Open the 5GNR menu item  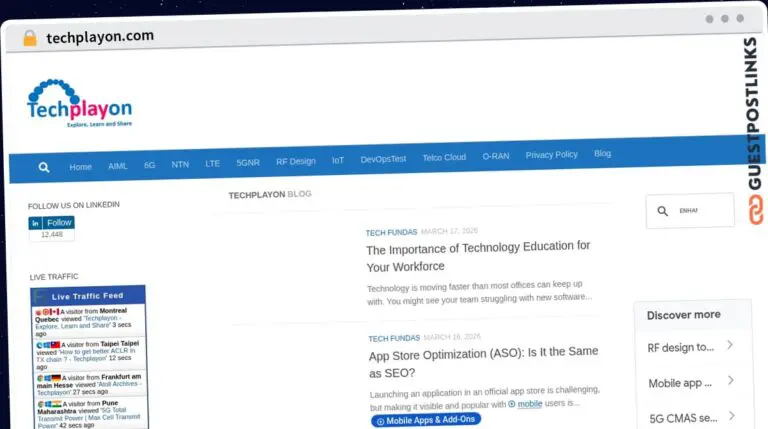(248, 162)
